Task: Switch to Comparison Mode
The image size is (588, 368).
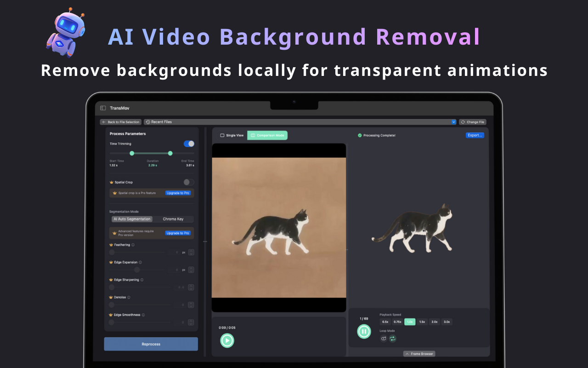Action: point(267,135)
